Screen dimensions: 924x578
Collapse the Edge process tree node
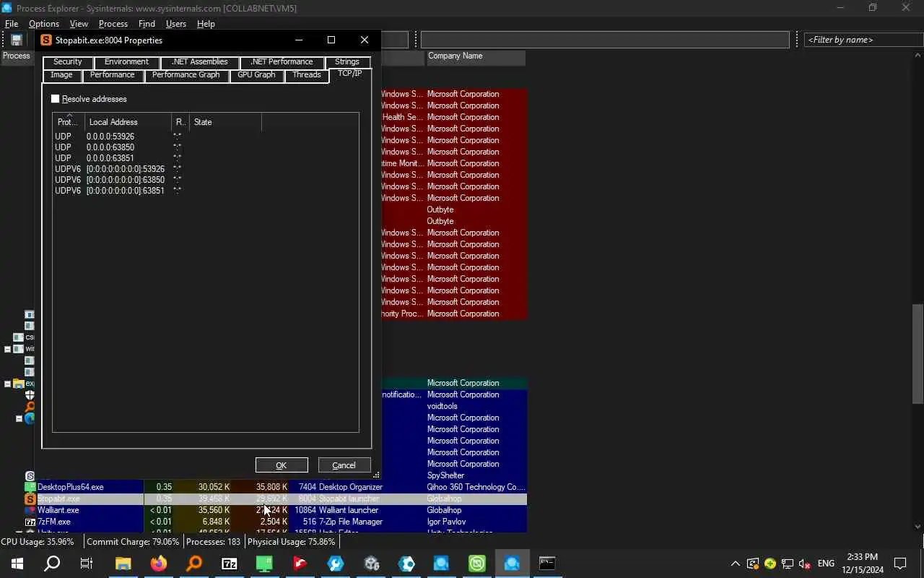19,418
